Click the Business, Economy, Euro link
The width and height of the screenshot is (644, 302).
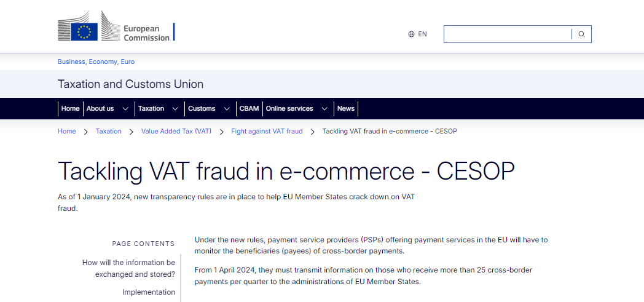click(96, 62)
